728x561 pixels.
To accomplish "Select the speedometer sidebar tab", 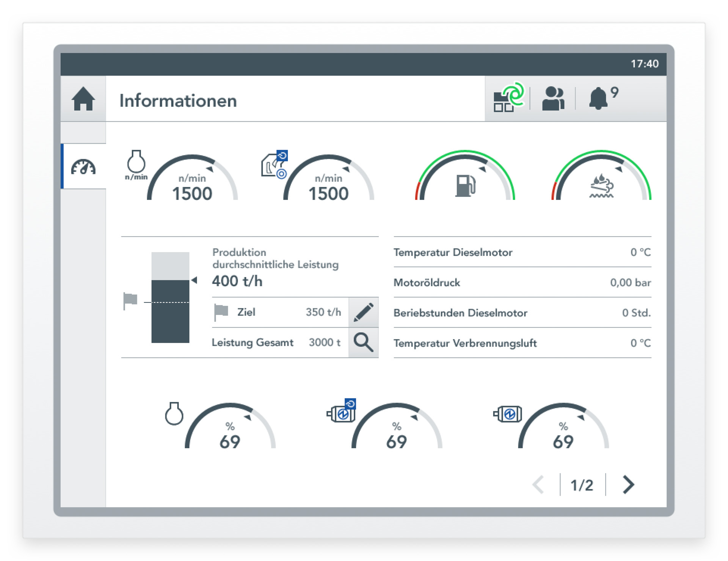I will [83, 167].
